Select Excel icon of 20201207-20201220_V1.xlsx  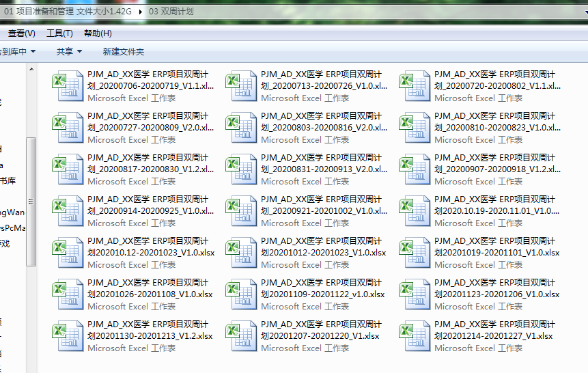241,336
